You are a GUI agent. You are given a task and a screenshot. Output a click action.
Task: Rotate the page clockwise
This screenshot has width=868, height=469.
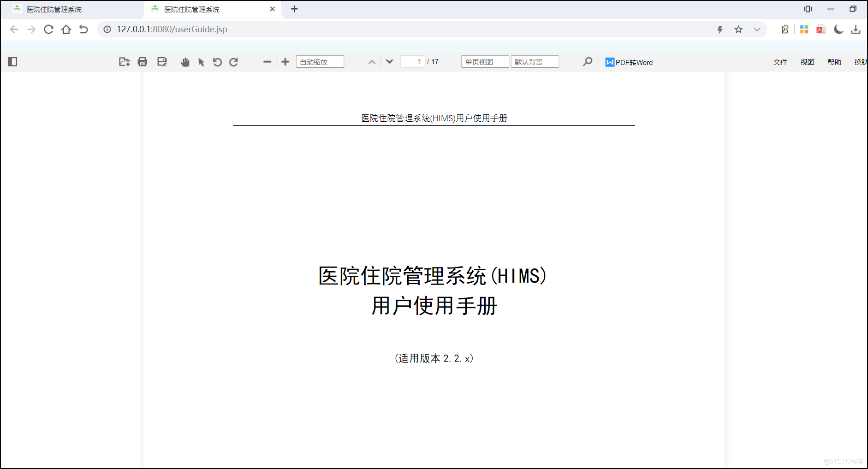(x=234, y=61)
